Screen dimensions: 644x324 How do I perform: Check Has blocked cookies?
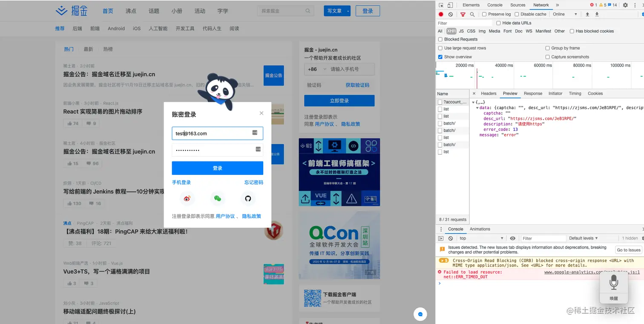click(x=572, y=31)
